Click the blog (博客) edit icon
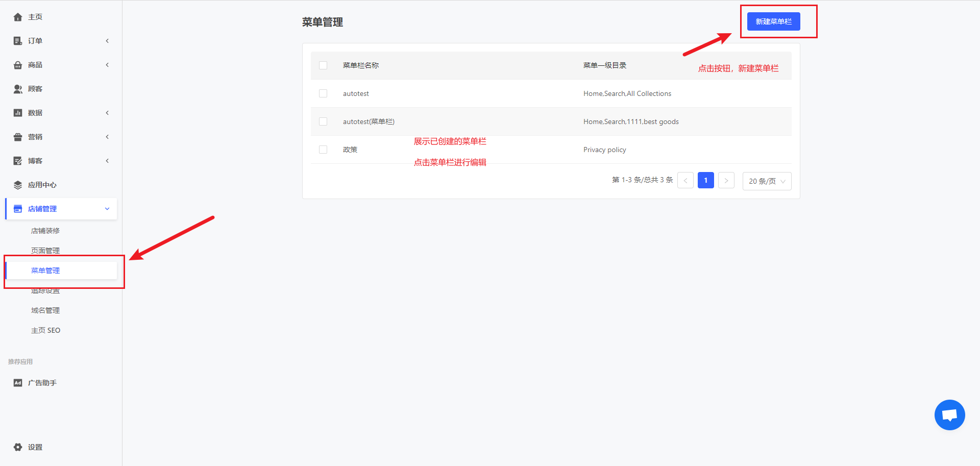 coord(18,161)
